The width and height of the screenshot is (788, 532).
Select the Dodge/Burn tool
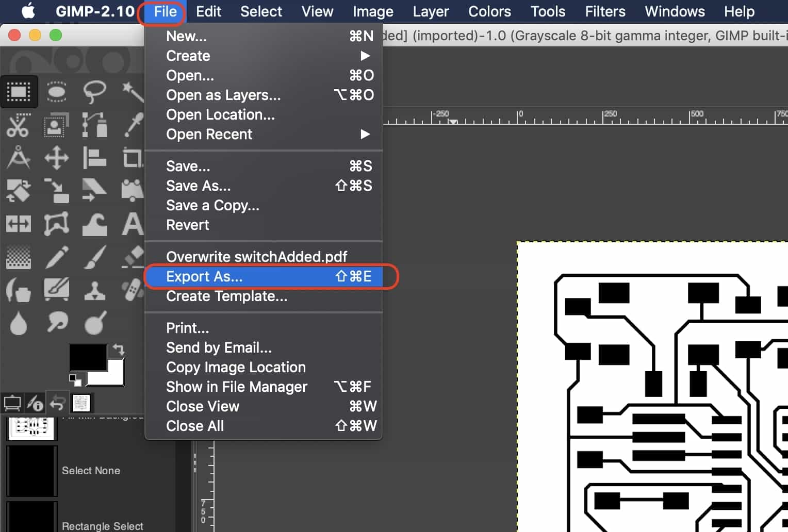coord(94,323)
